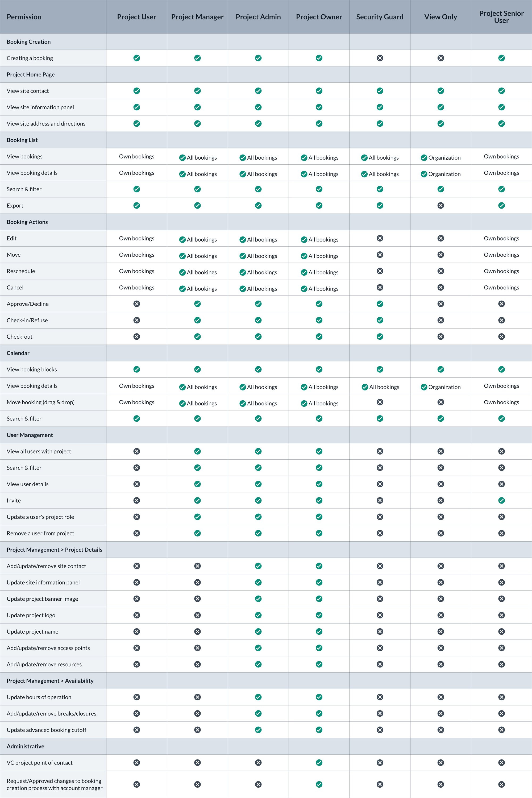Click Security Guard's cross icon for Creating a booking
The height and width of the screenshot is (798, 532).
click(x=380, y=58)
